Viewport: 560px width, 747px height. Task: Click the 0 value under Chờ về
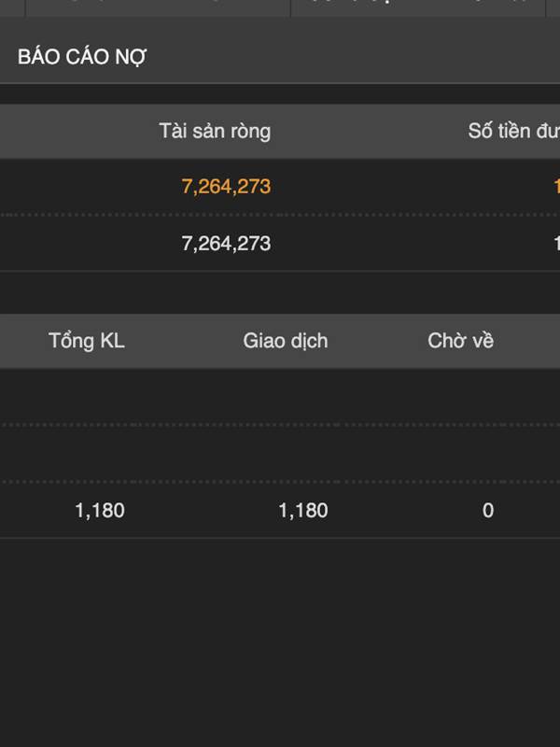(x=488, y=511)
